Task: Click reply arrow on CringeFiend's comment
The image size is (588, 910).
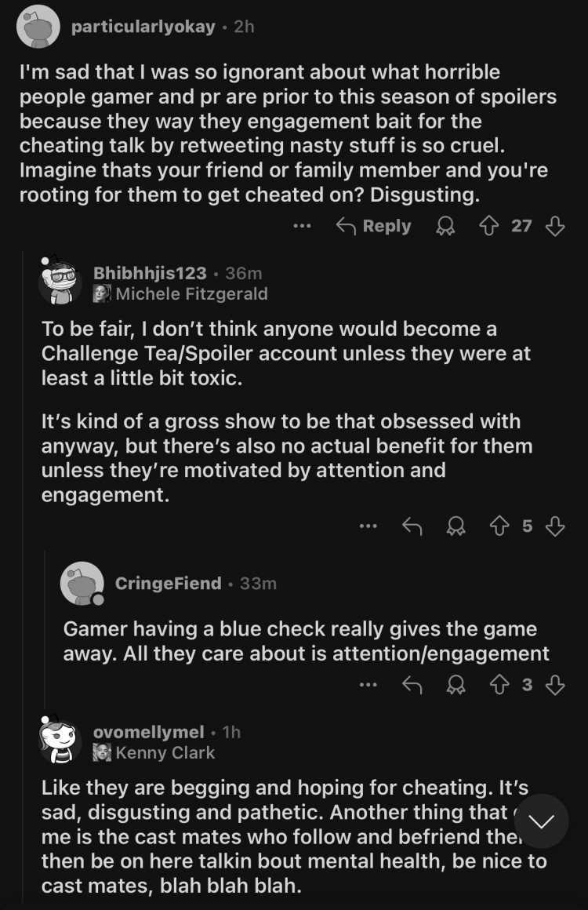Action: tap(412, 686)
